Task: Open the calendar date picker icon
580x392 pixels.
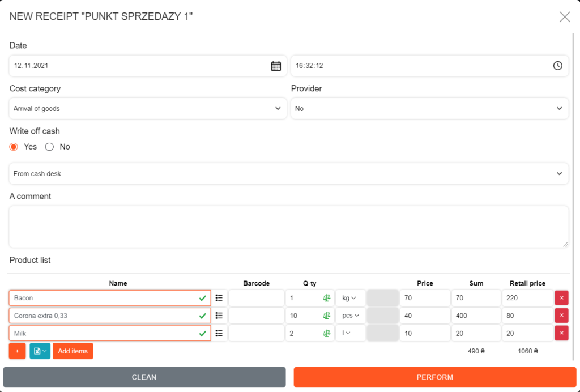Action: (x=276, y=66)
